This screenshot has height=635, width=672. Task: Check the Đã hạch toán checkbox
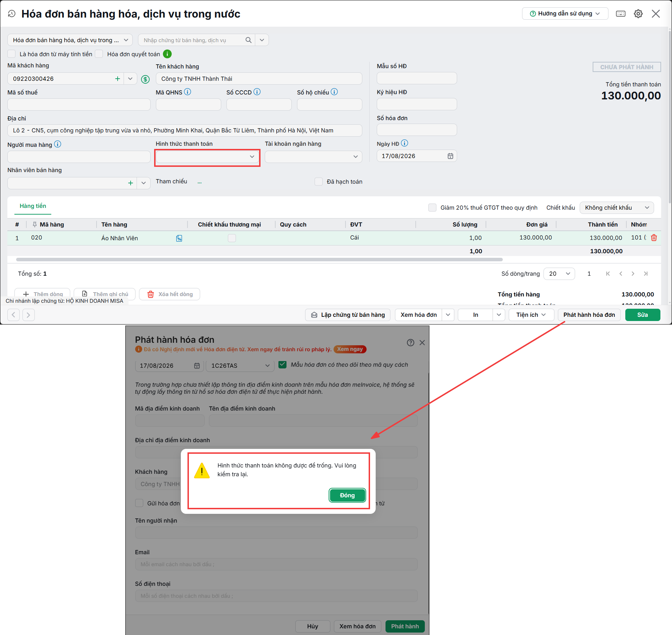(x=318, y=182)
